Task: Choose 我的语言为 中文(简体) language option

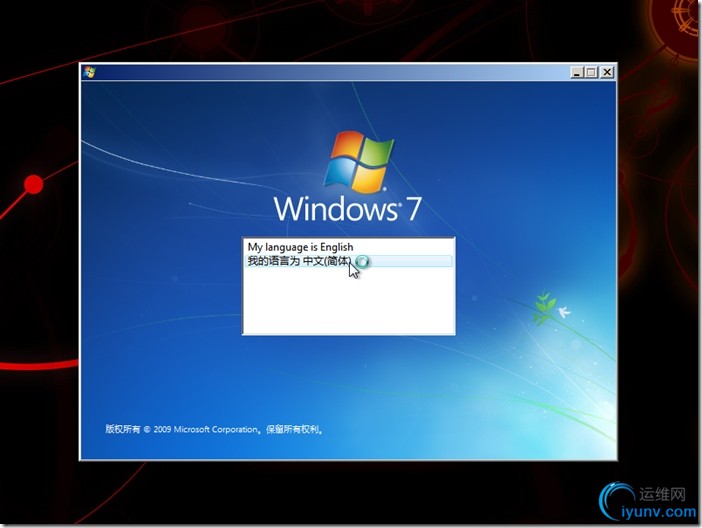Action: (x=348, y=261)
